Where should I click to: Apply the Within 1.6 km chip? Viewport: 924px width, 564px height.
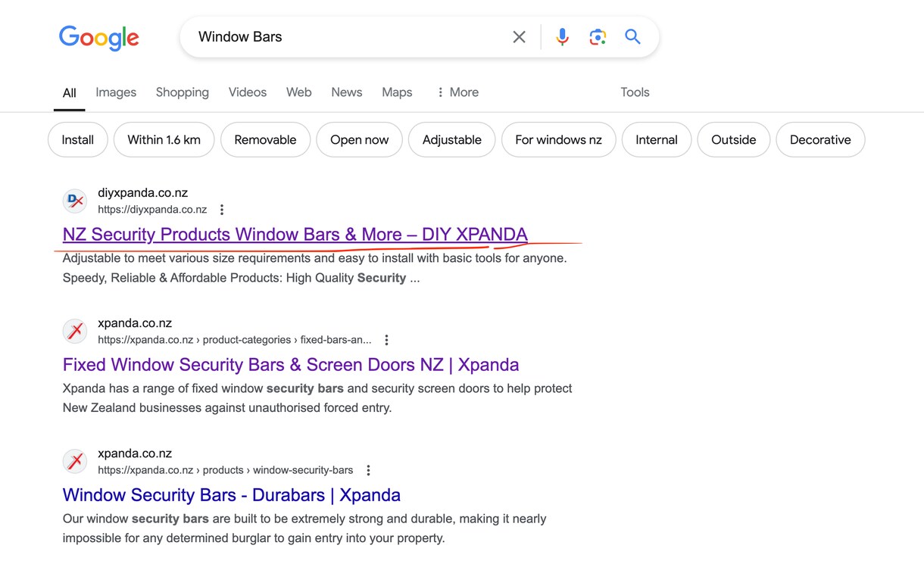click(164, 140)
